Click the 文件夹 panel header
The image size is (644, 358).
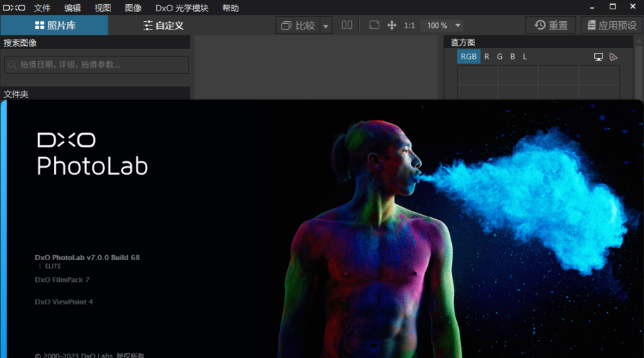[95, 94]
